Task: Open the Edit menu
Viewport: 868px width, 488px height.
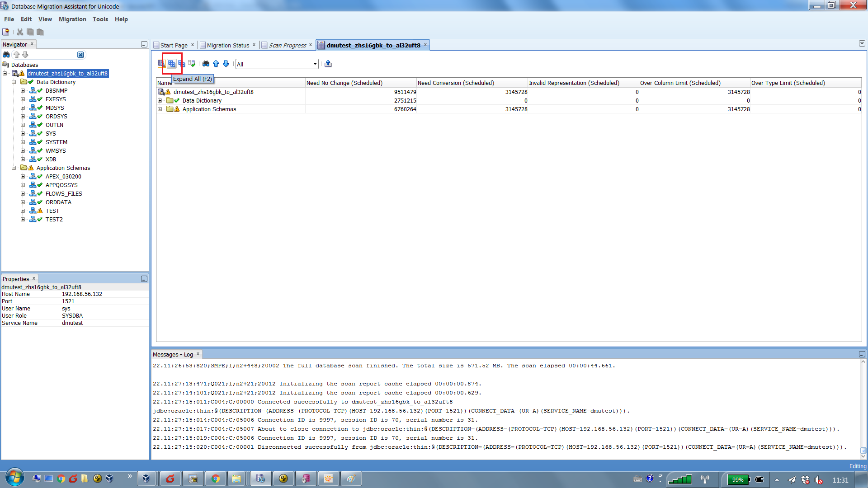Action: click(x=26, y=19)
